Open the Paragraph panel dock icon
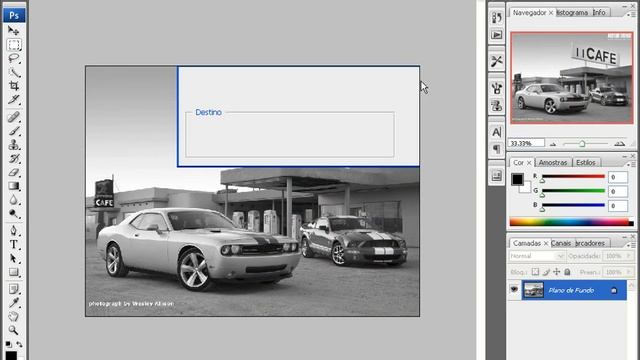 point(496,149)
